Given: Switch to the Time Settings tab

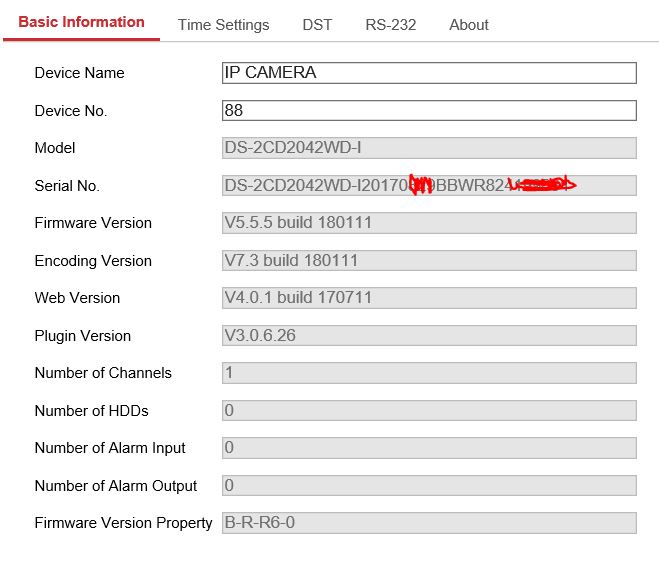Looking at the screenshot, I should [x=223, y=25].
